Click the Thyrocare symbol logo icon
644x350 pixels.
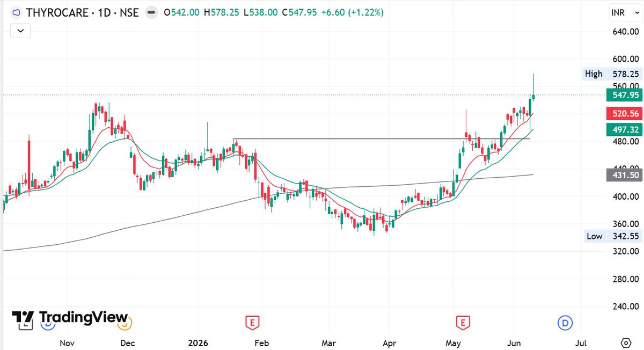tap(16, 12)
